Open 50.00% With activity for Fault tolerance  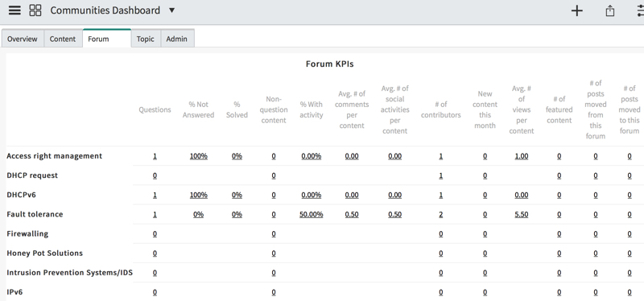[x=312, y=214]
